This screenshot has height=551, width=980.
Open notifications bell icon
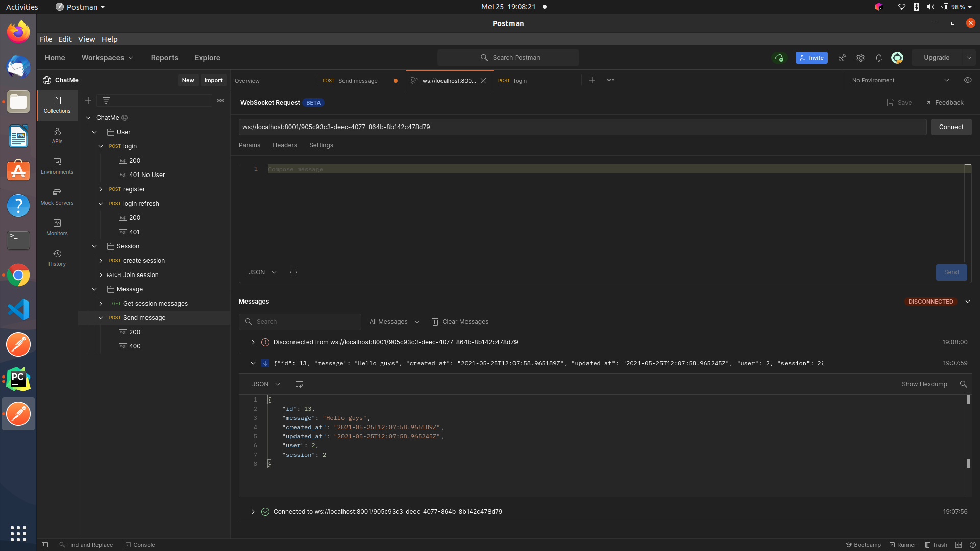(x=879, y=58)
